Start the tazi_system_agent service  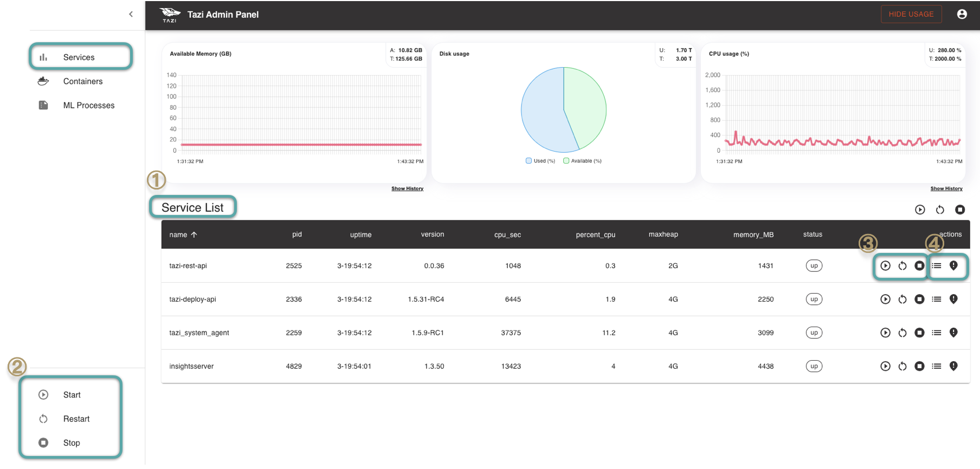pyautogui.click(x=885, y=333)
